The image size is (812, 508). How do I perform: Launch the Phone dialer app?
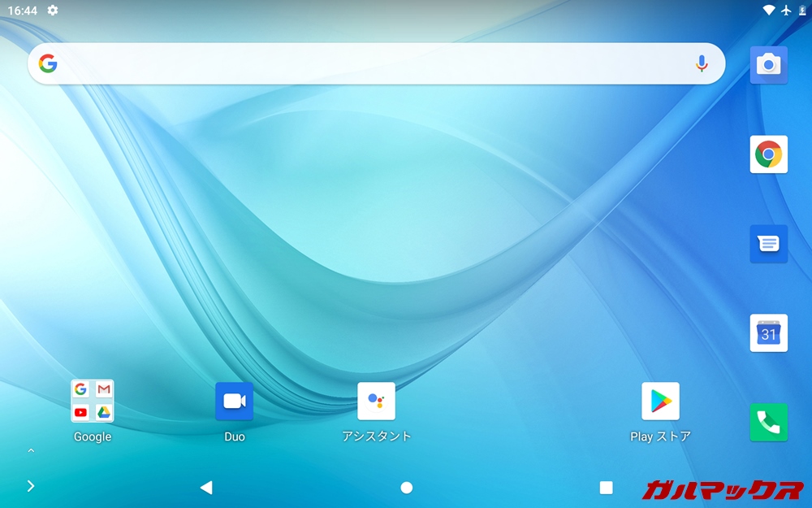[768, 422]
